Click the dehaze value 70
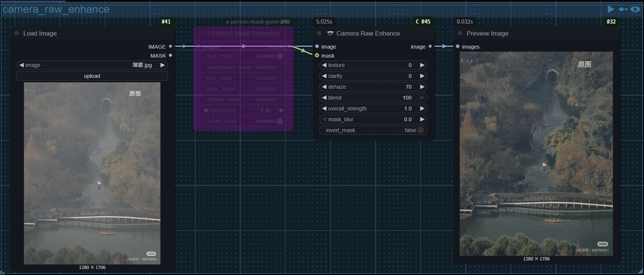Screen dimensions: 644x275 pyautogui.click(x=408, y=87)
